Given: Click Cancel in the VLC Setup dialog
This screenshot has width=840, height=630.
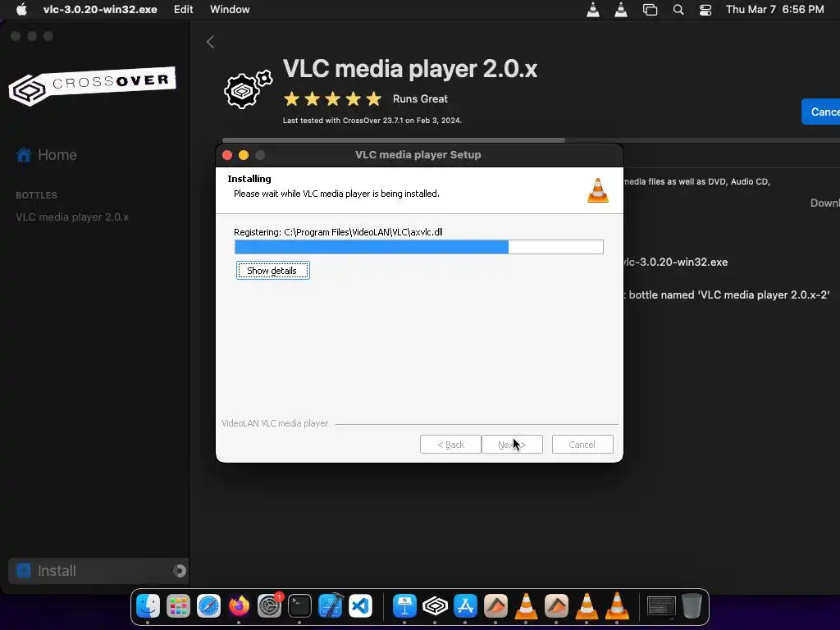Looking at the screenshot, I should pyautogui.click(x=582, y=445).
